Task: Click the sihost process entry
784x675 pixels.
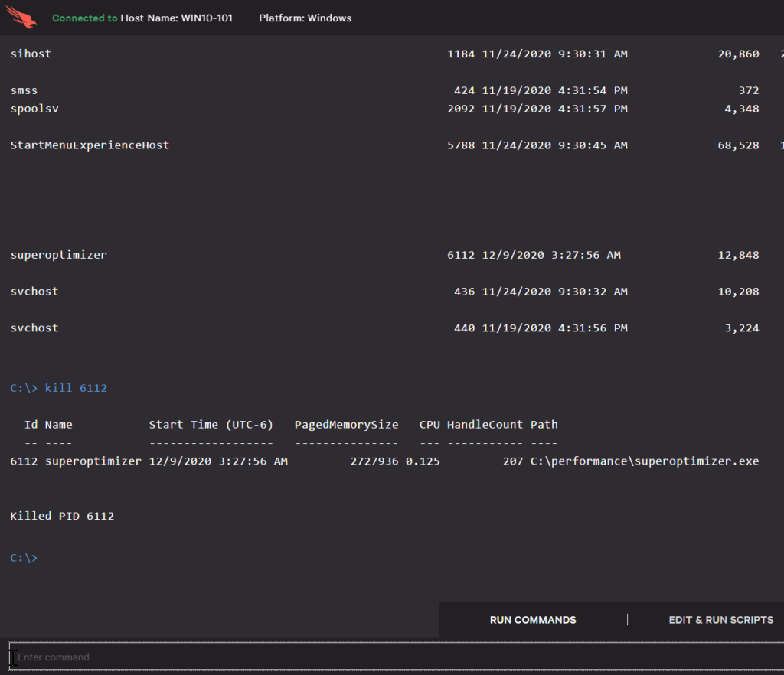Action: tap(31, 54)
